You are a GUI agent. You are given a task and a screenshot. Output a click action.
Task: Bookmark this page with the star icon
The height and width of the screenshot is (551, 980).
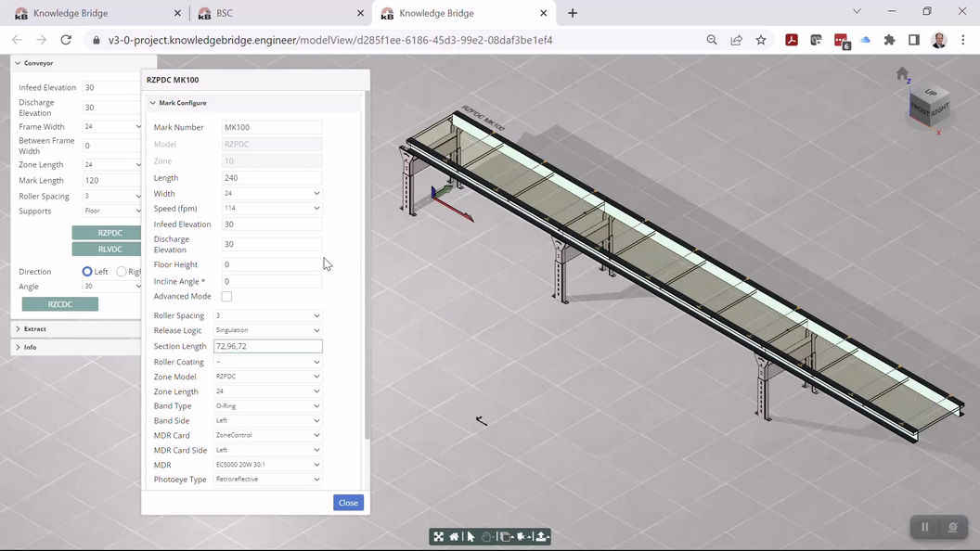pos(761,40)
